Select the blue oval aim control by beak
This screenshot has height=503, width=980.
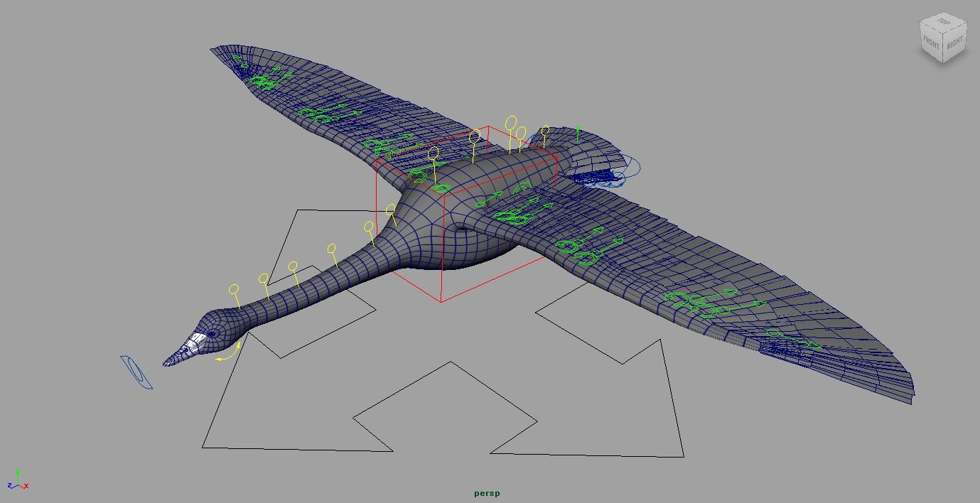tap(136, 373)
